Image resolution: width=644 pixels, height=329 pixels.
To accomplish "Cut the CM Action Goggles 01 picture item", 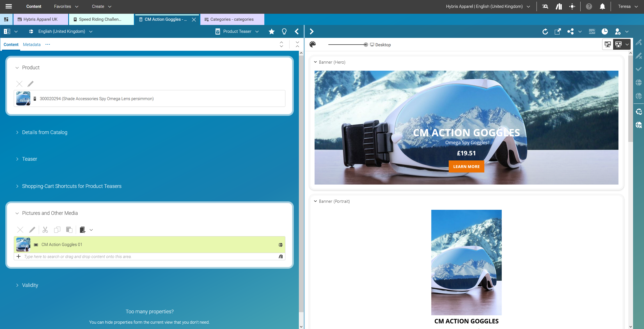I will 45,230.
